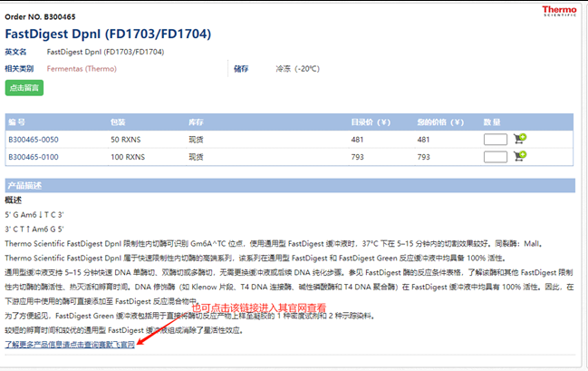The image size is (588, 371).
Task: Click the sequence line 5' G Am6 T C 3'
Action: pos(34,215)
